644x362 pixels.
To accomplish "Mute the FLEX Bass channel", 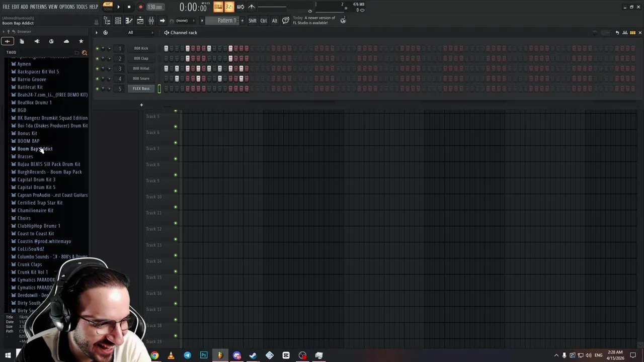I will [x=97, y=88].
